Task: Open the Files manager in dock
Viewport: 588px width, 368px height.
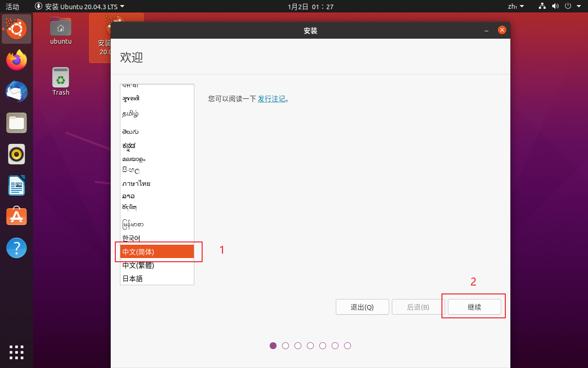Action: pyautogui.click(x=17, y=123)
